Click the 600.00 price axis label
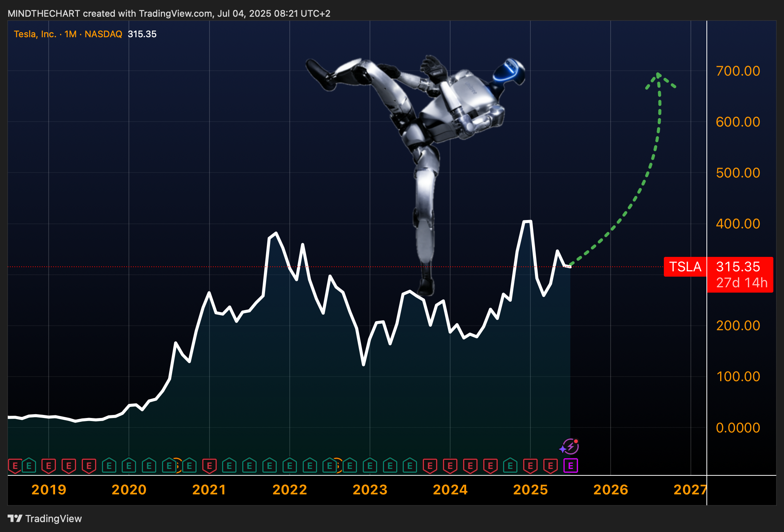This screenshot has width=784, height=532. (x=738, y=122)
